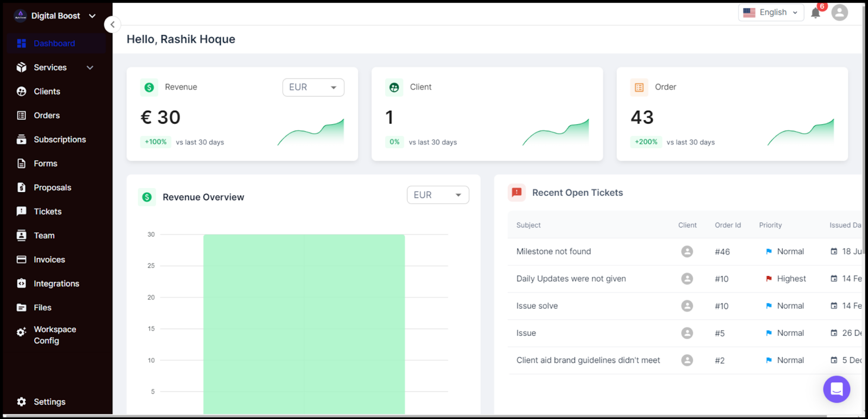This screenshot has height=419, width=868.
Task: Click the Invoices card icon
Action: tap(21, 259)
